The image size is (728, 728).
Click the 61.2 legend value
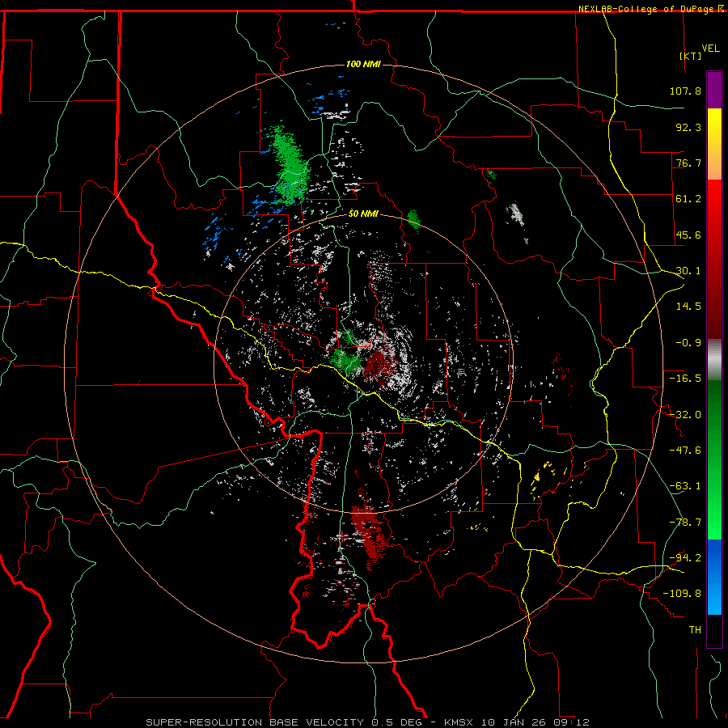click(x=688, y=199)
